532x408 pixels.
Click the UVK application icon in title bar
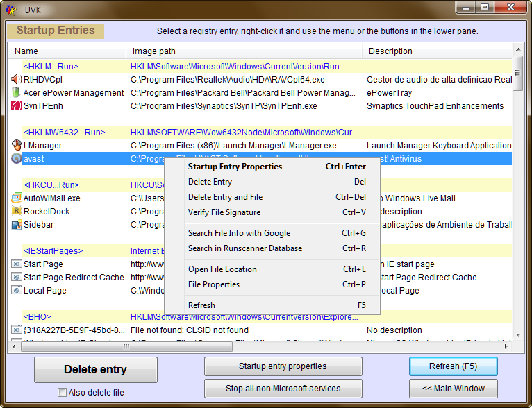[x=11, y=10]
